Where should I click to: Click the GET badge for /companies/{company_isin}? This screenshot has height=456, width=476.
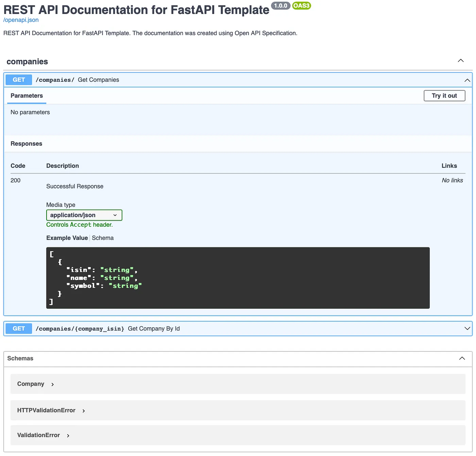19,329
